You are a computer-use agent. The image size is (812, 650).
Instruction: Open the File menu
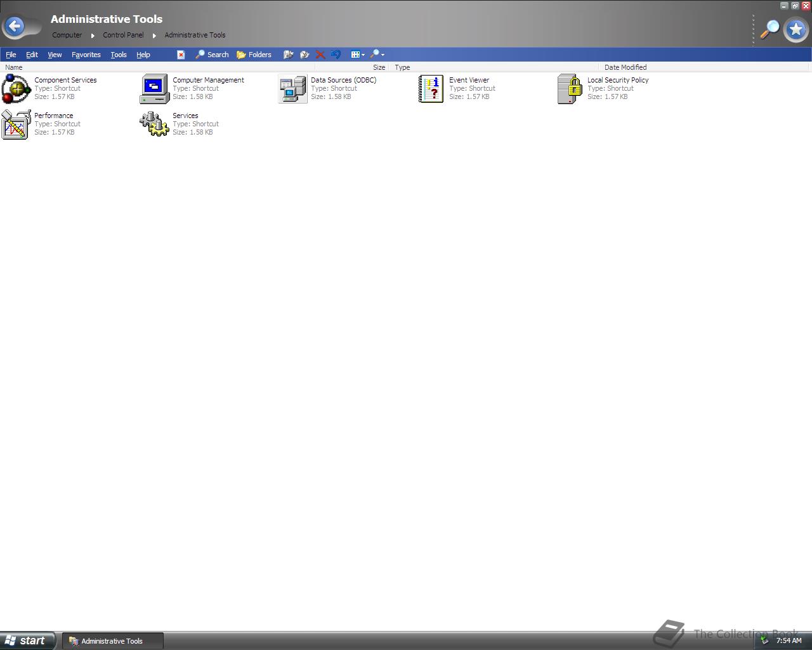point(11,55)
